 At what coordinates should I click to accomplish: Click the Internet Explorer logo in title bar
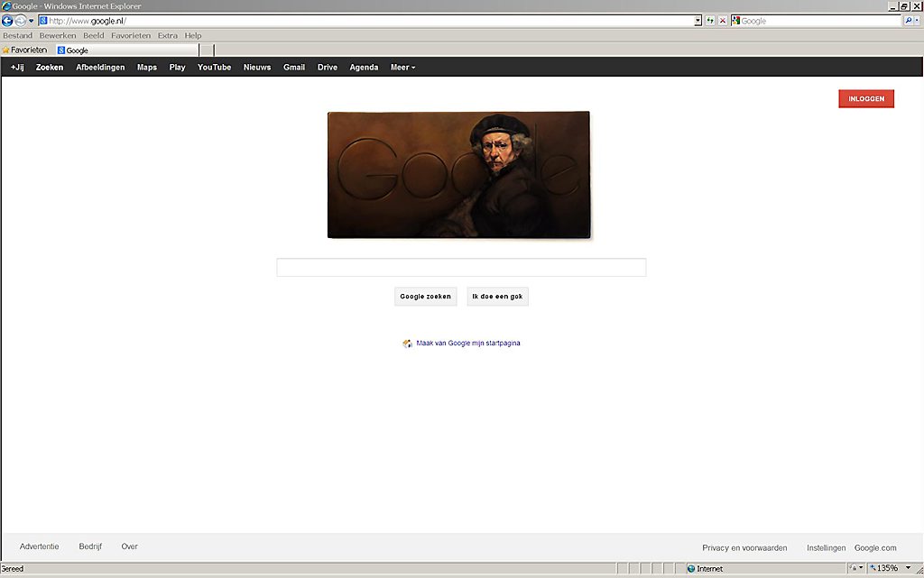(6, 6)
